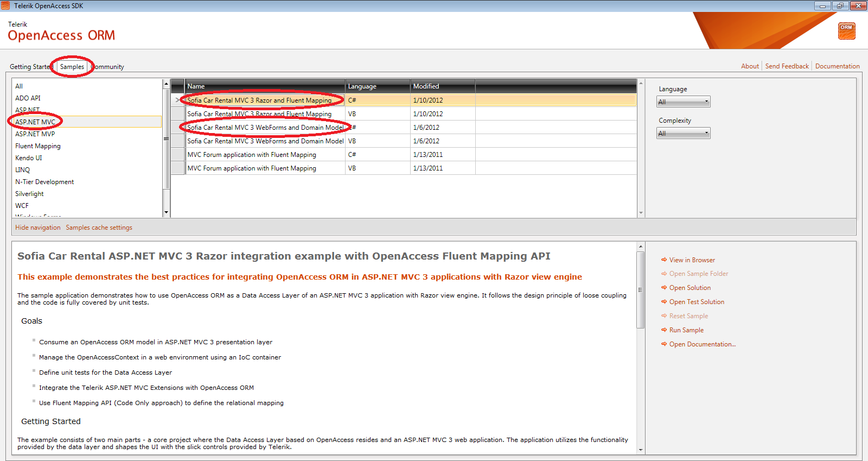Select the VB MVC Forum application sample

404,168
